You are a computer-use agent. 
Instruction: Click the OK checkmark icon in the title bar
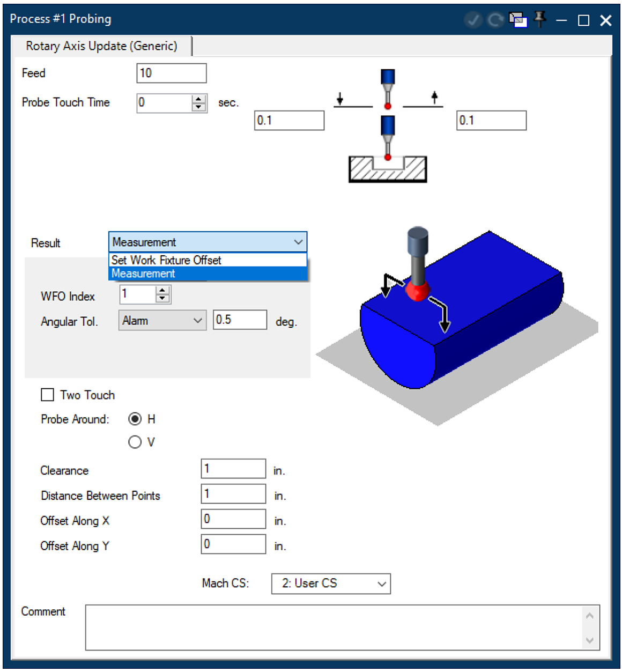(473, 20)
